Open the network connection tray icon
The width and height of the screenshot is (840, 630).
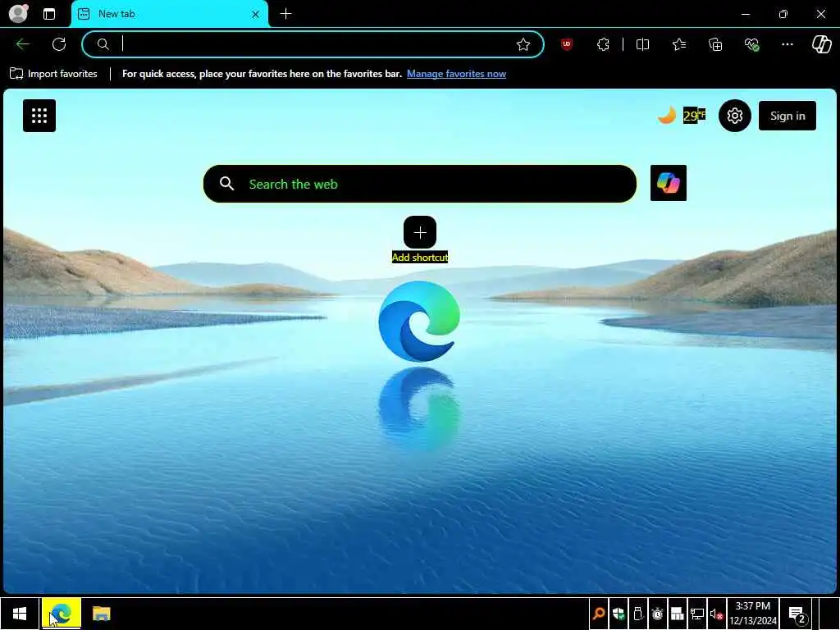pos(697,614)
